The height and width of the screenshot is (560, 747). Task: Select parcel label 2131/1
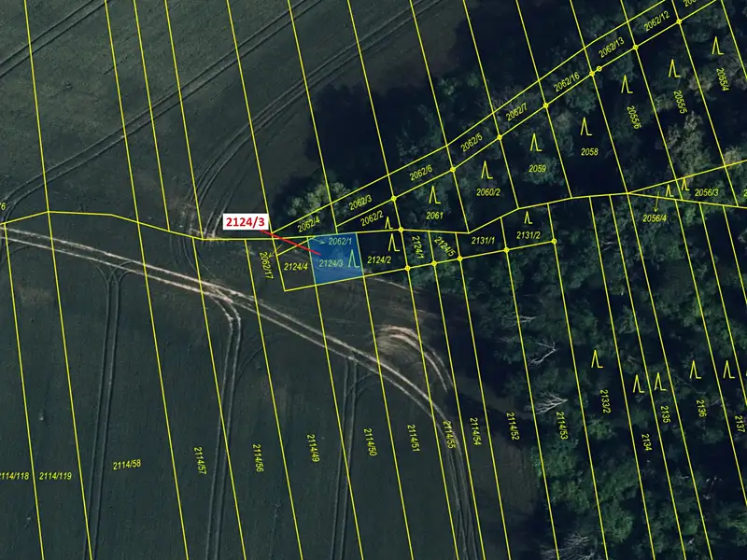[x=483, y=241]
